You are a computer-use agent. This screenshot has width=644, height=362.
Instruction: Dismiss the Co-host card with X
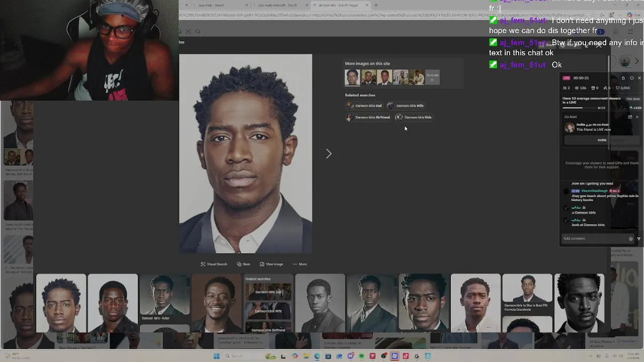tap(637, 117)
